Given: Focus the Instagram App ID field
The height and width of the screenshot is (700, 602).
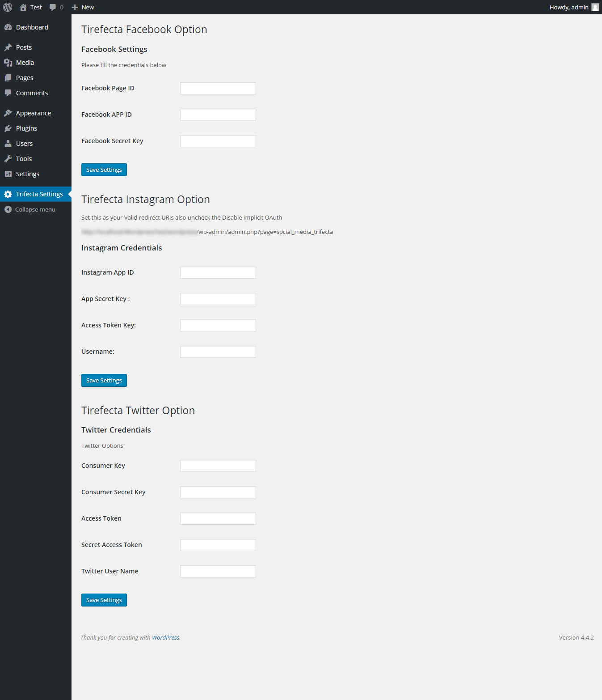Looking at the screenshot, I should pos(218,273).
